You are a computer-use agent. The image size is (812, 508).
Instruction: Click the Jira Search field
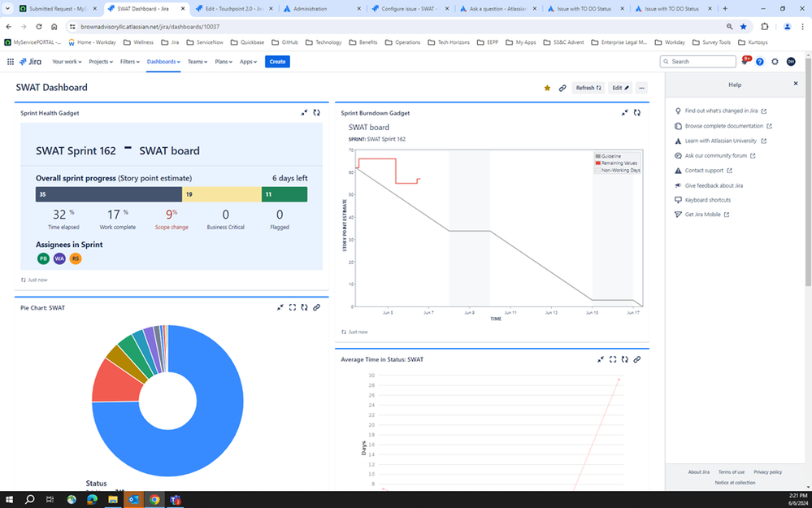697,62
